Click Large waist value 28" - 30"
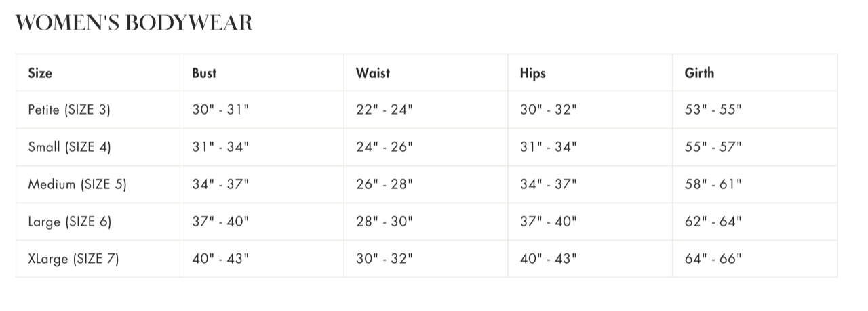The image size is (868, 311). point(384,222)
